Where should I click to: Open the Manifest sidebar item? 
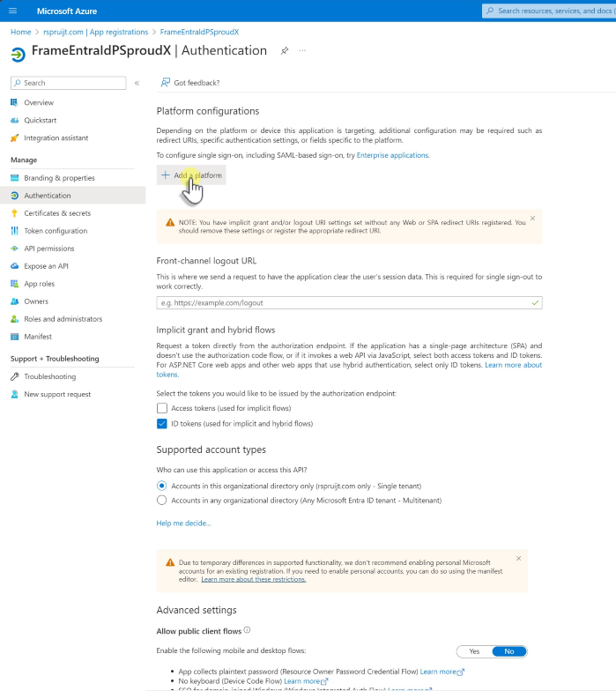[x=38, y=337]
